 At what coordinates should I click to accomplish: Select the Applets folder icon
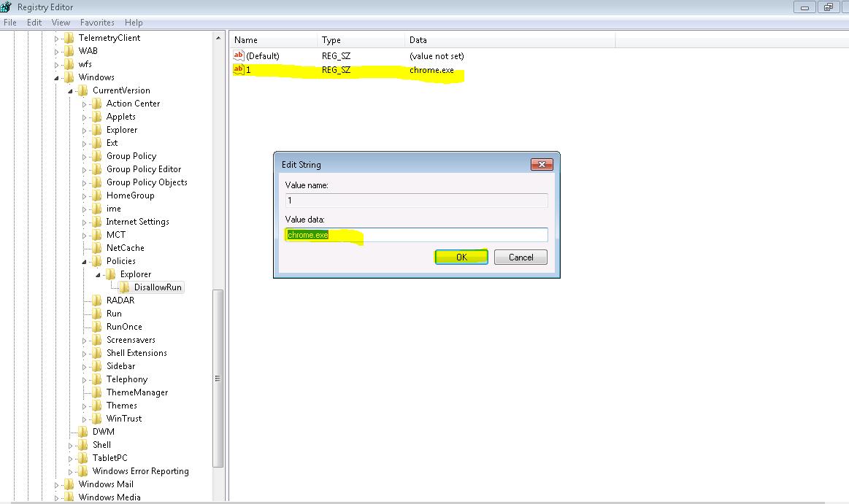[x=97, y=117]
